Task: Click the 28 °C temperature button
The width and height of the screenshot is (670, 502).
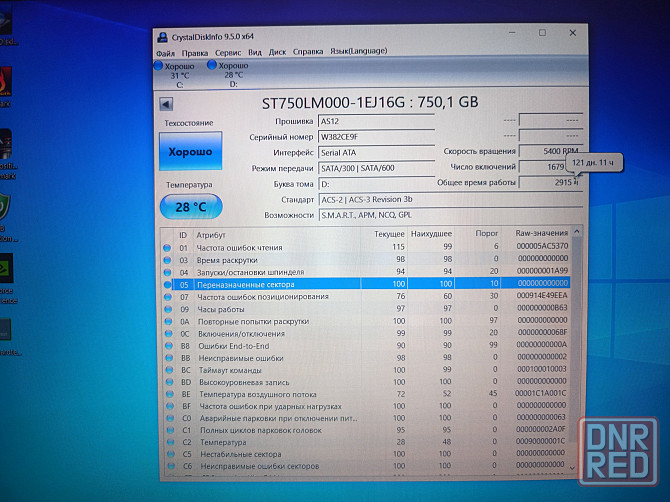Action: [x=191, y=207]
